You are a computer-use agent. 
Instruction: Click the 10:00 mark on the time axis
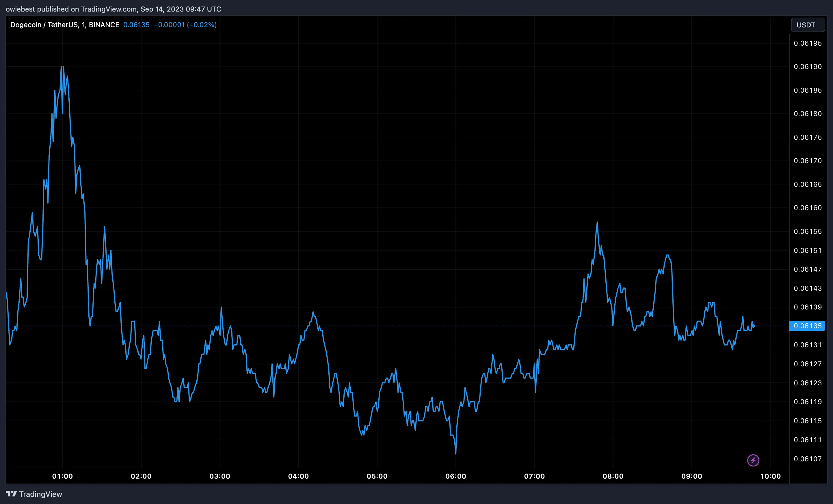click(770, 476)
